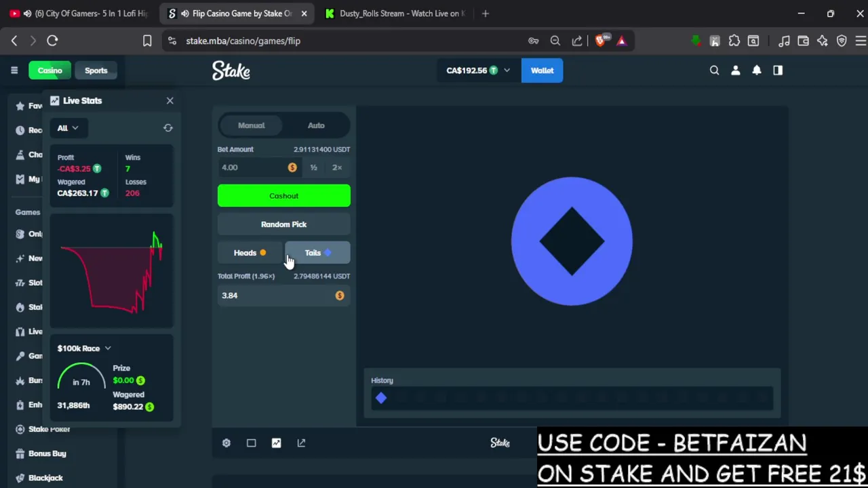Open the password key icon in address bar
This screenshot has width=868, height=488.
pyautogui.click(x=534, y=41)
